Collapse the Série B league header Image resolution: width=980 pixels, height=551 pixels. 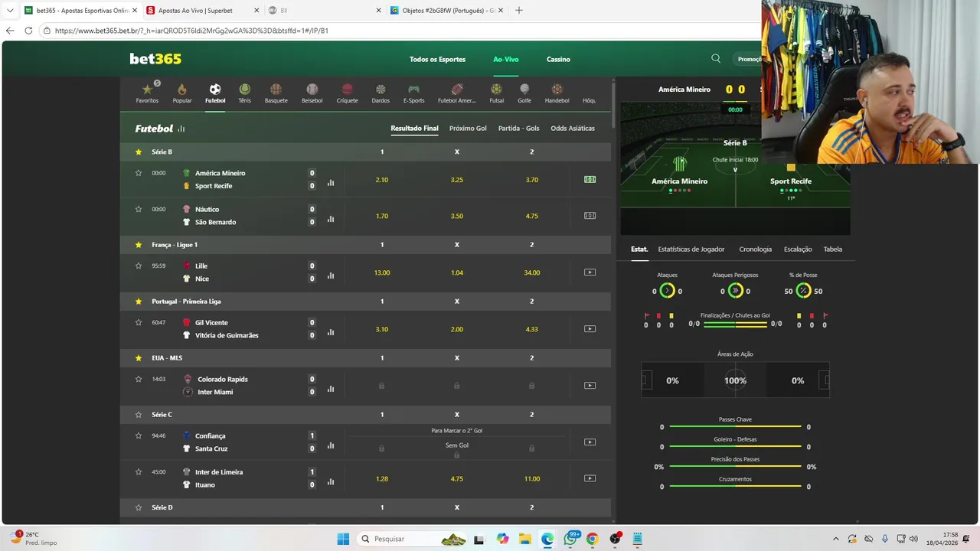click(x=365, y=152)
